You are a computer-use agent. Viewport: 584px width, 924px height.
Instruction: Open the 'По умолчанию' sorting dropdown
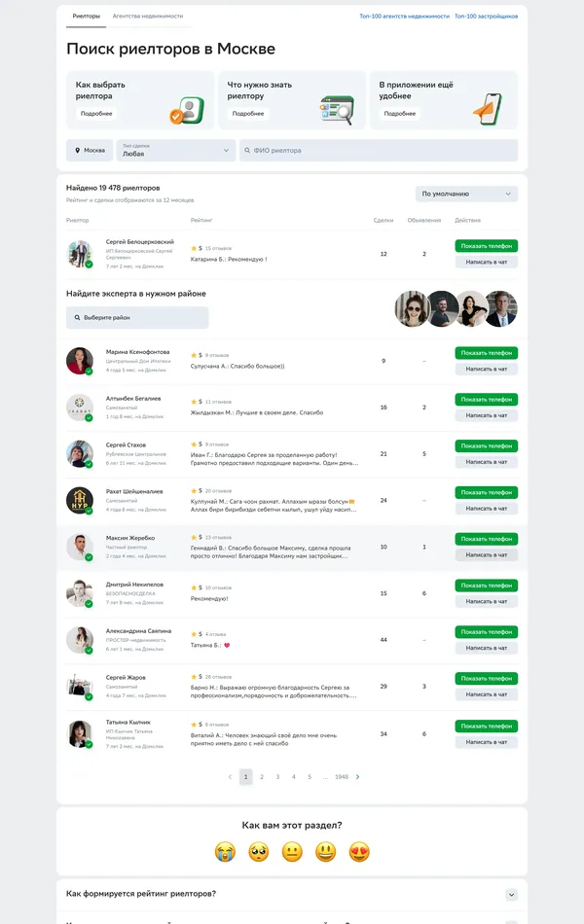[x=466, y=194]
